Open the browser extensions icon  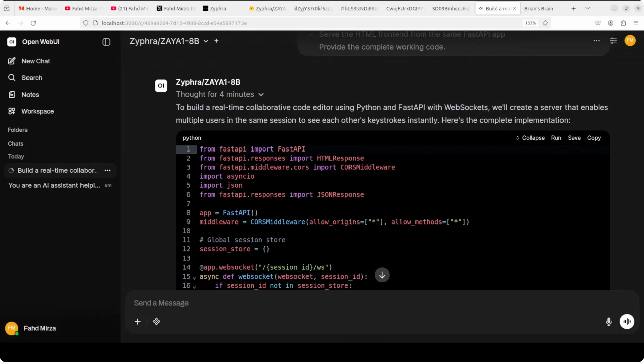623,23
